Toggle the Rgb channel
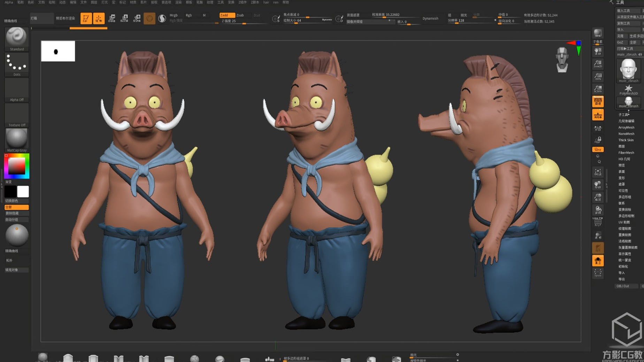Image resolution: width=644 pixels, height=362 pixels. [189, 15]
